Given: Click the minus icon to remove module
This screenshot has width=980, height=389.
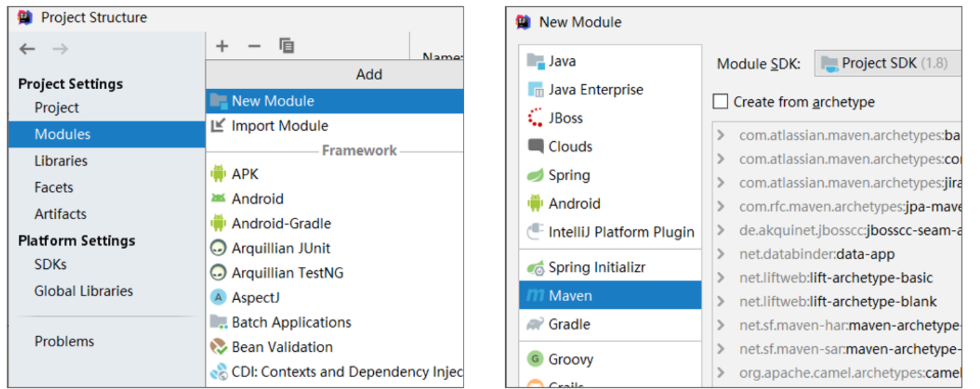Looking at the screenshot, I should pyautogui.click(x=254, y=46).
